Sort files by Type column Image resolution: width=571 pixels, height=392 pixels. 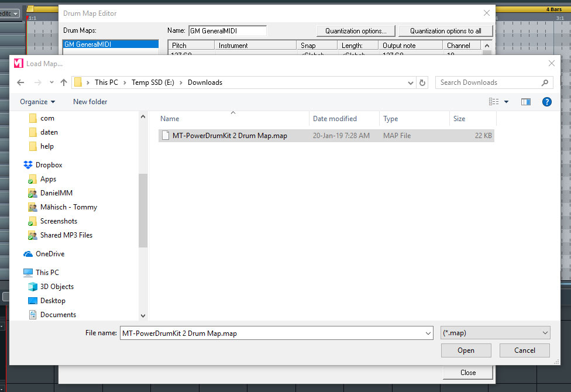[x=414, y=119]
